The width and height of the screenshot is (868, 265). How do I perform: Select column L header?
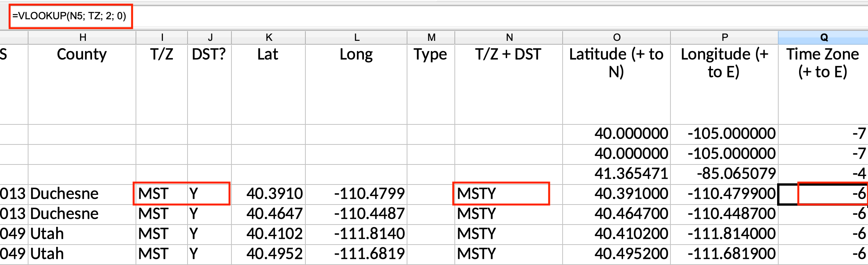(356, 37)
